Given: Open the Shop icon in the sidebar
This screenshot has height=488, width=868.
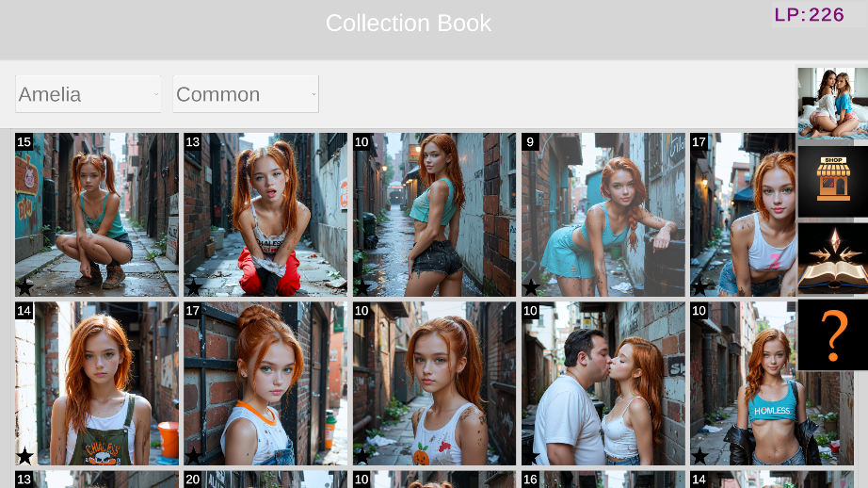Looking at the screenshot, I should 832,181.
